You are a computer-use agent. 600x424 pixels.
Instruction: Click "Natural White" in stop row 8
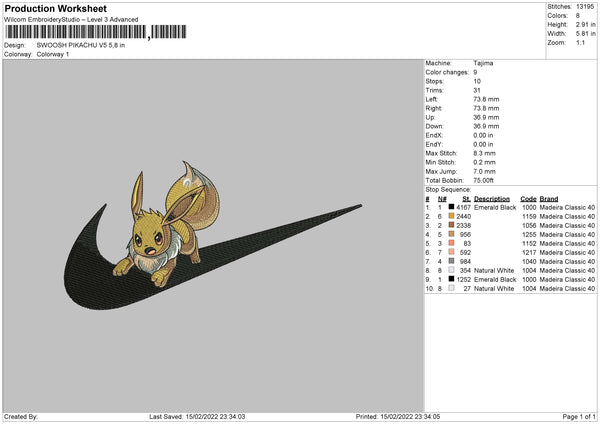point(494,271)
